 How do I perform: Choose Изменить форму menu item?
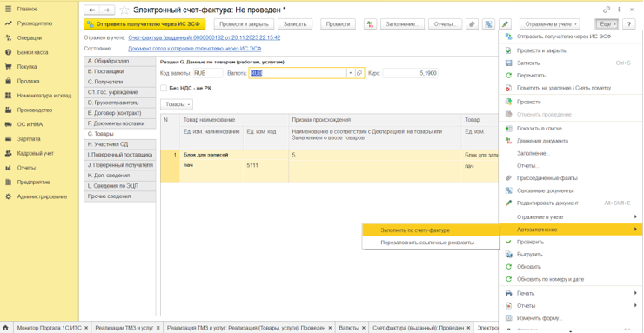click(x=571, y=318)
